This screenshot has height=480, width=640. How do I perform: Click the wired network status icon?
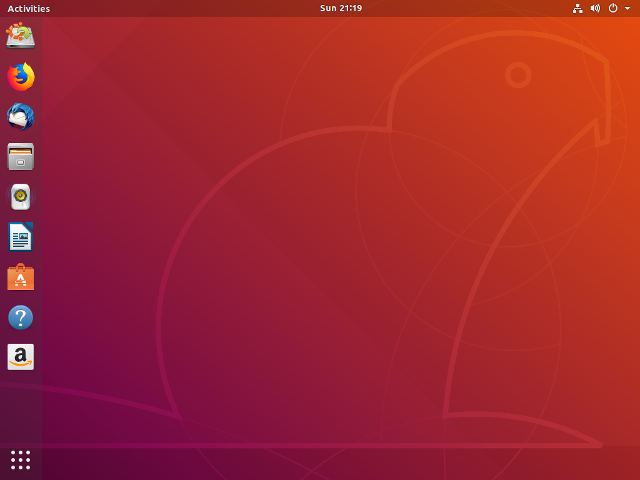[577, 8]
